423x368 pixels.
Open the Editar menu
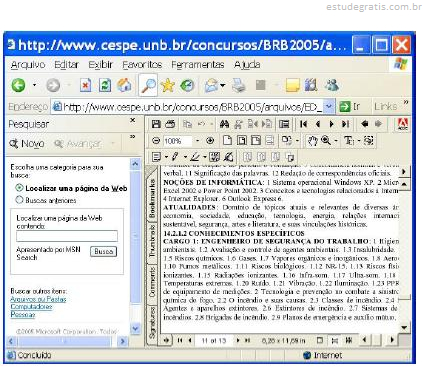pos(67,64)
